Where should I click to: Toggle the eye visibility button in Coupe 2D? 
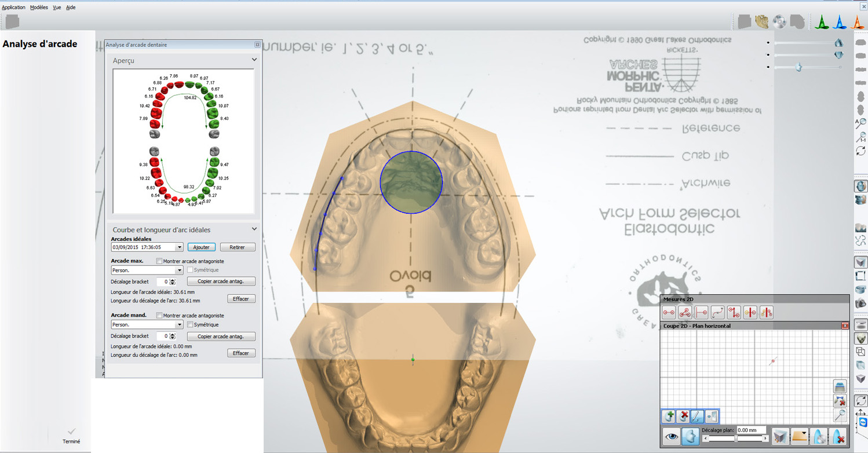tap(671, 436)
